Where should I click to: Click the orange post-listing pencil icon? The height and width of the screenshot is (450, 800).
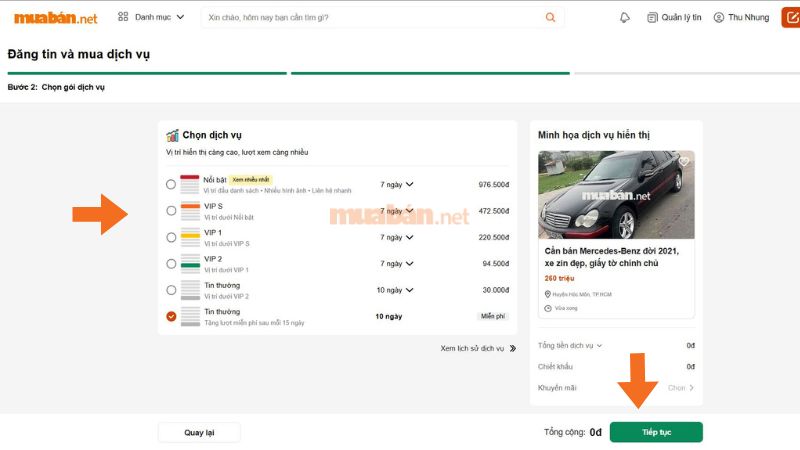[x=789, y=17]
